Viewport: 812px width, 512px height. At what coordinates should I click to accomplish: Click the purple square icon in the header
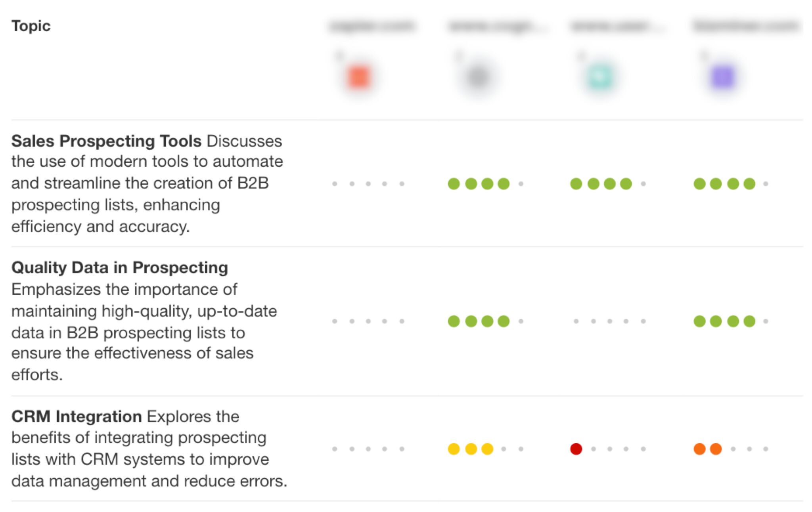722,77
